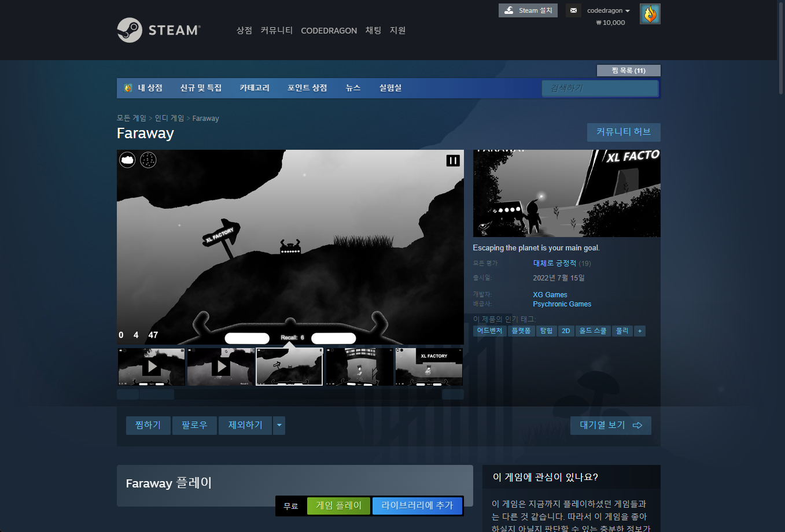785x532 pixels.
Task: Select the 내 상점 tab
Action: tap(143, 88)
